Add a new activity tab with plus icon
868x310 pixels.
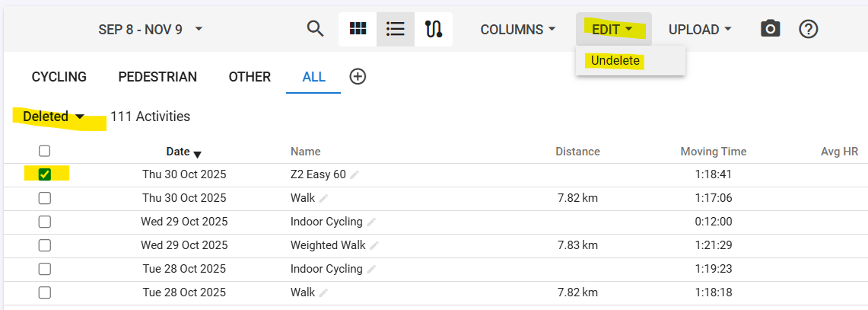[x=358, y=76]
